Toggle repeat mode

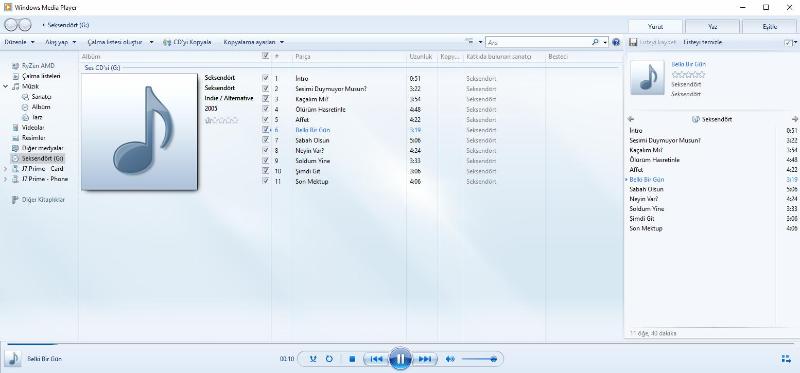329,359
